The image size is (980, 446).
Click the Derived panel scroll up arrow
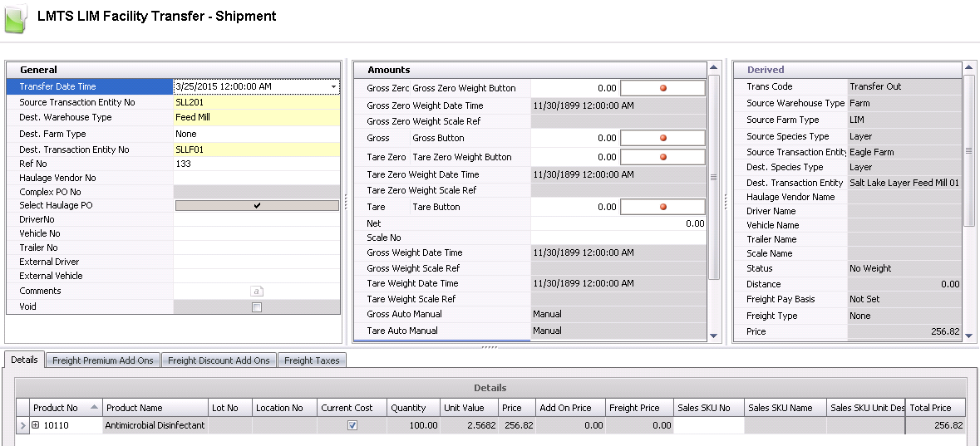click(x=968, y=67)
